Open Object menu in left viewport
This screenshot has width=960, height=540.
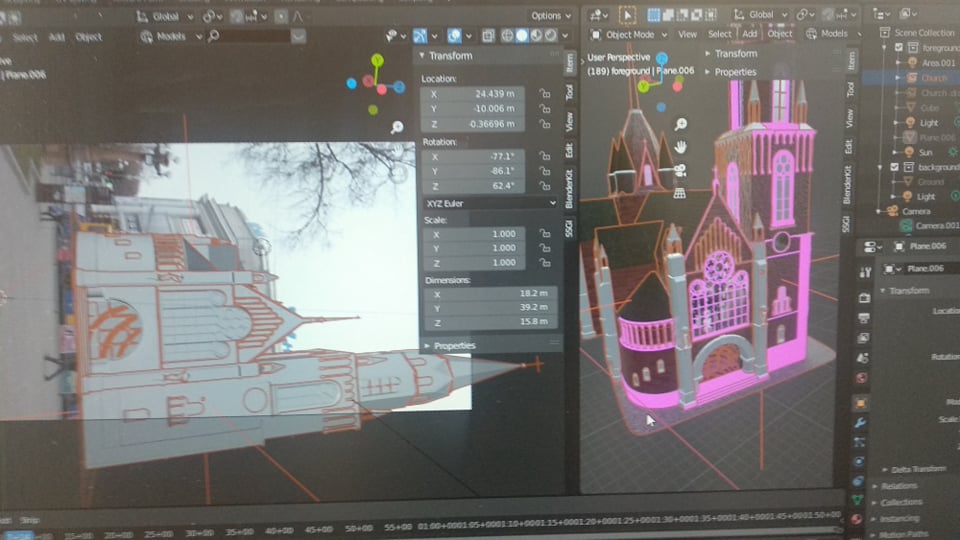click(x=89, y=37)
